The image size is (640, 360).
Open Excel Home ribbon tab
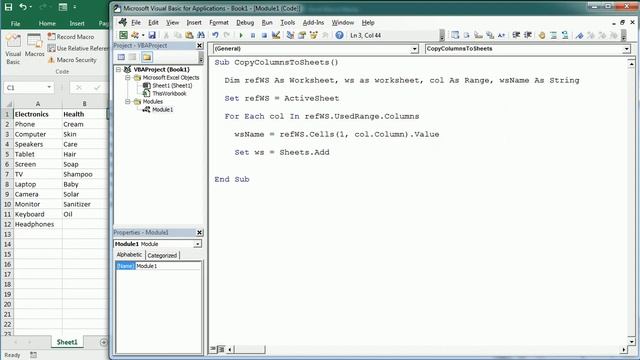[47, 24]
